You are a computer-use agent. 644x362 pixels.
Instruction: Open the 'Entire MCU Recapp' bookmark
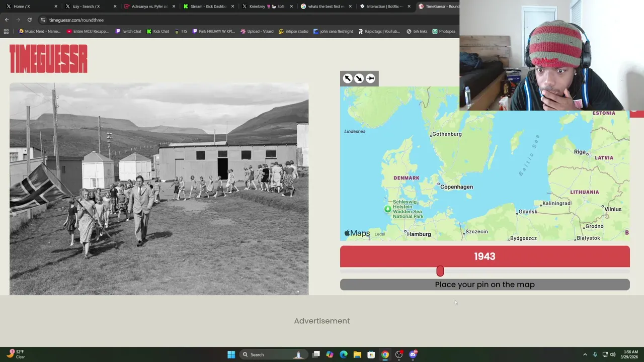click(x=88, y=31)
